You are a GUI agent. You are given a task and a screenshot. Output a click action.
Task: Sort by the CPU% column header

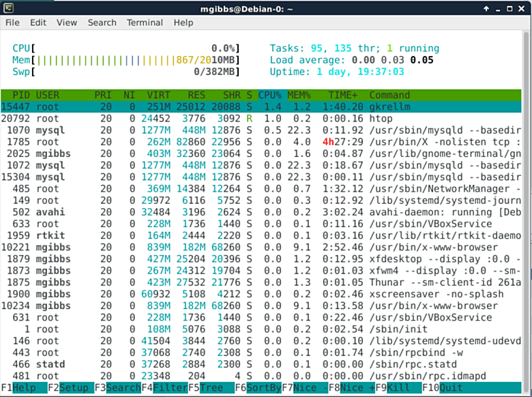(269, 95)
